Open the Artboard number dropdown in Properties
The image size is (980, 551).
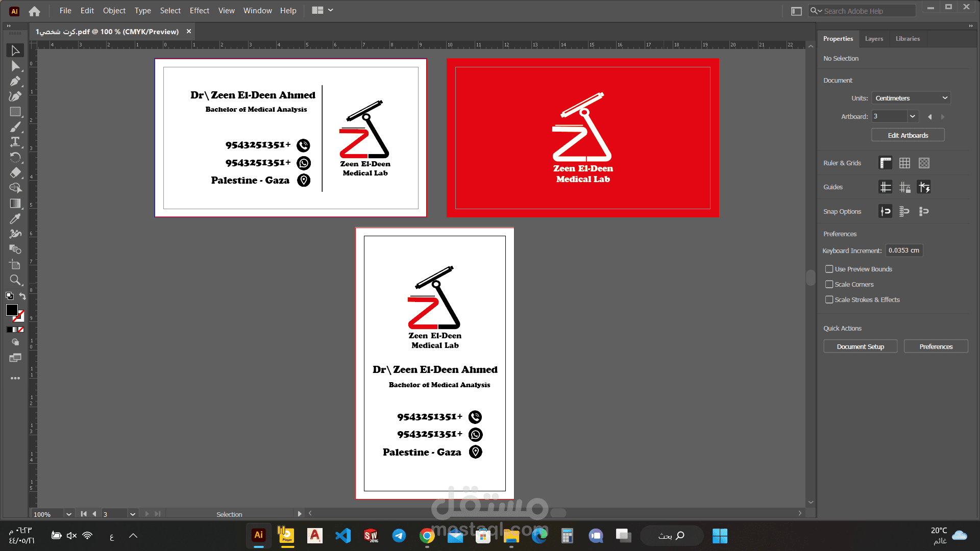click(913, 116)
